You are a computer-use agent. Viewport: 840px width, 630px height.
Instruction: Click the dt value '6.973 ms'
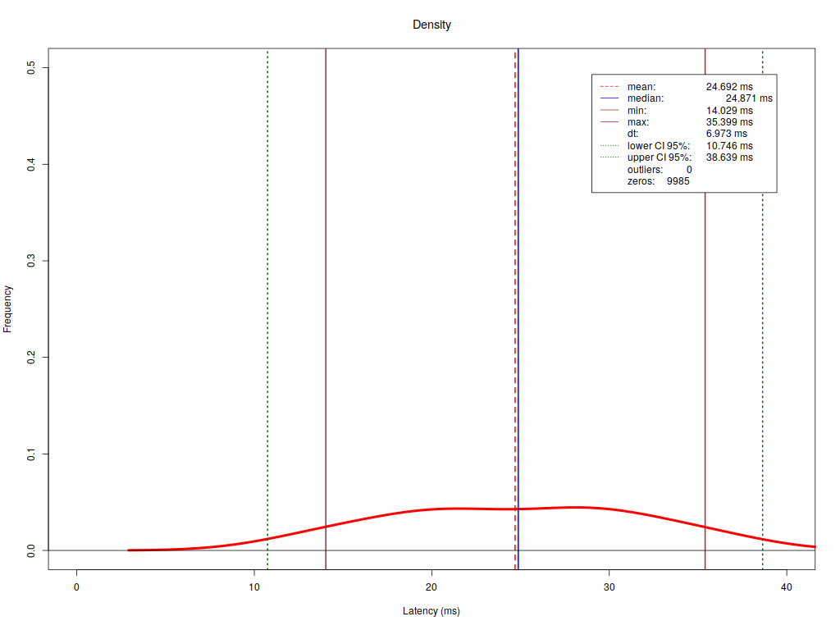727,134
